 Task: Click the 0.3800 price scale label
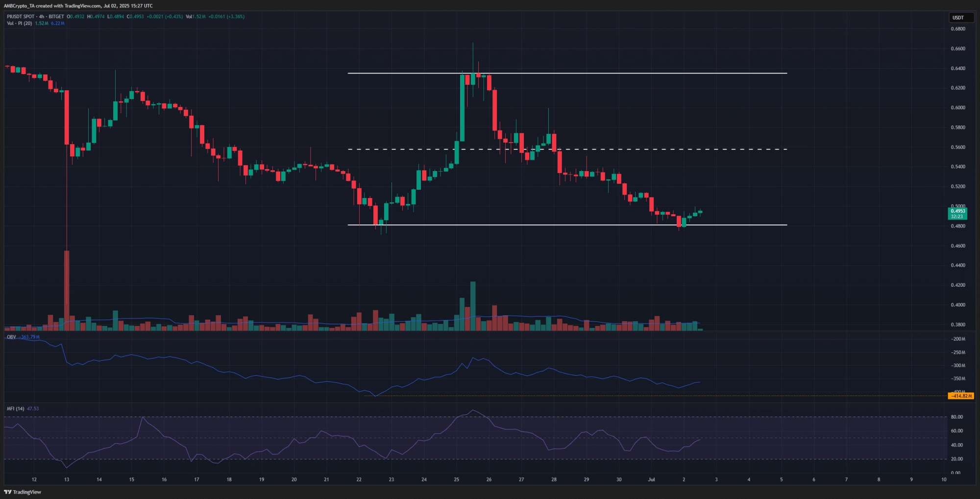958,324
